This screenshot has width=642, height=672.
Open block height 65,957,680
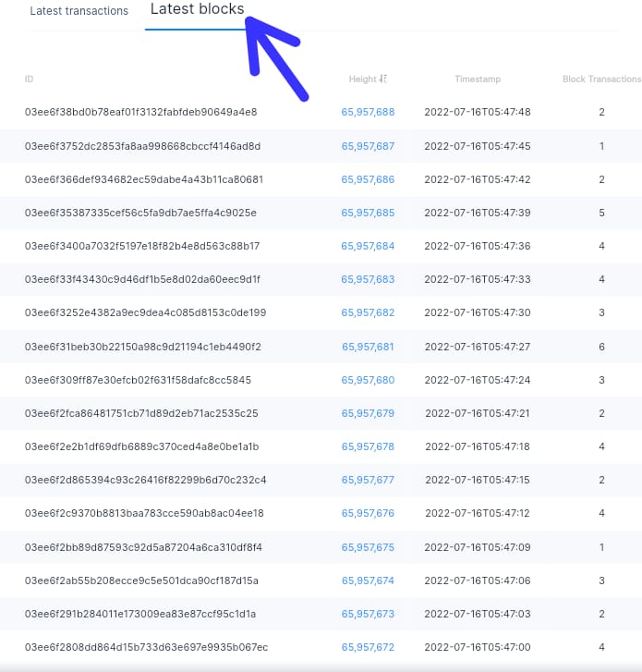[368, 380]
